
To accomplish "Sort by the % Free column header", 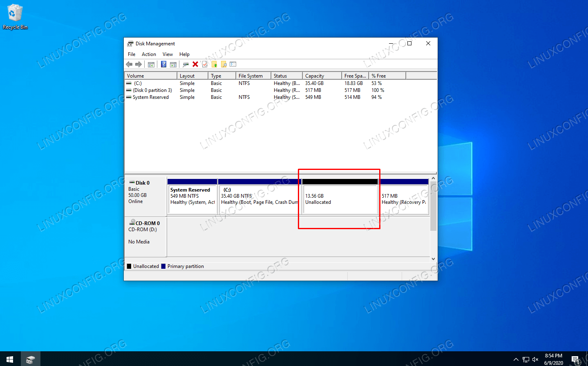I will click(387, 76).
